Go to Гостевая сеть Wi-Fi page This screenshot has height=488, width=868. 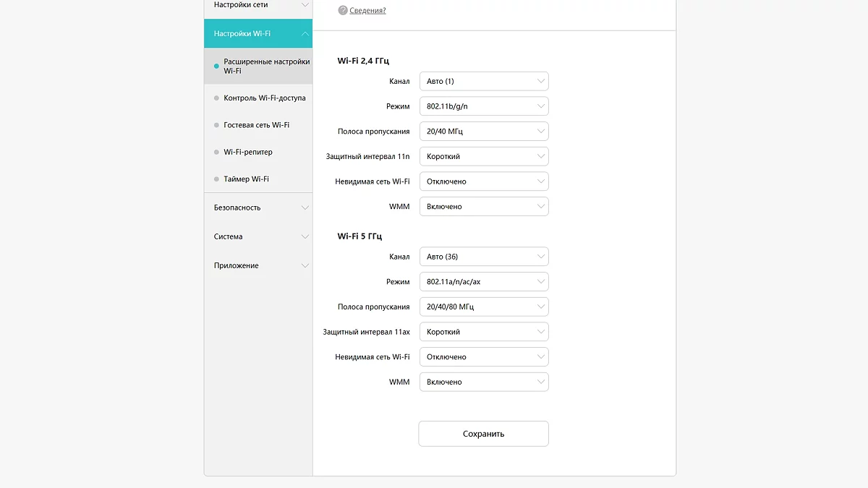click(x=256, y=125)
